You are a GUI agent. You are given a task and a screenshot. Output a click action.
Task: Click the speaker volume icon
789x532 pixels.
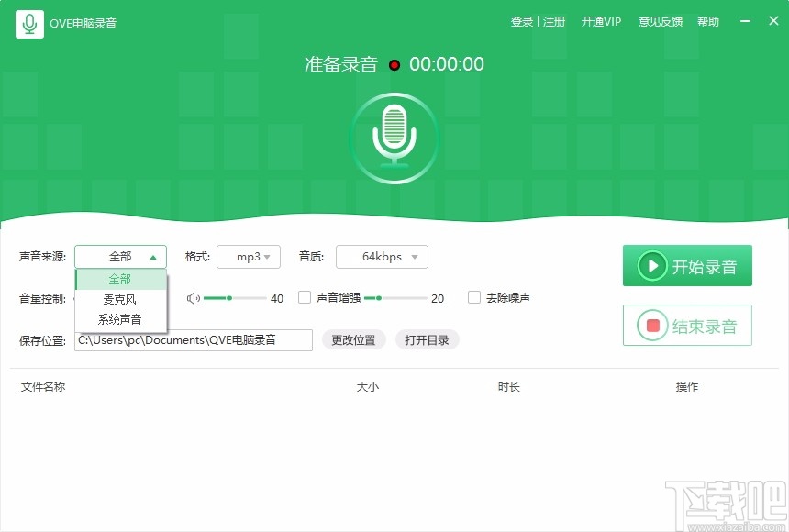192,297
